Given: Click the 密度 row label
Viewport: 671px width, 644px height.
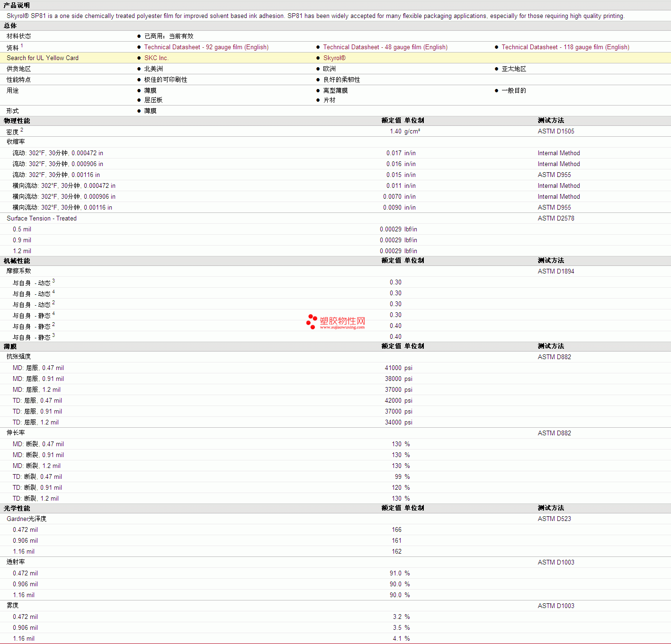Looking at the screenshot, I should tap(13, 132).
